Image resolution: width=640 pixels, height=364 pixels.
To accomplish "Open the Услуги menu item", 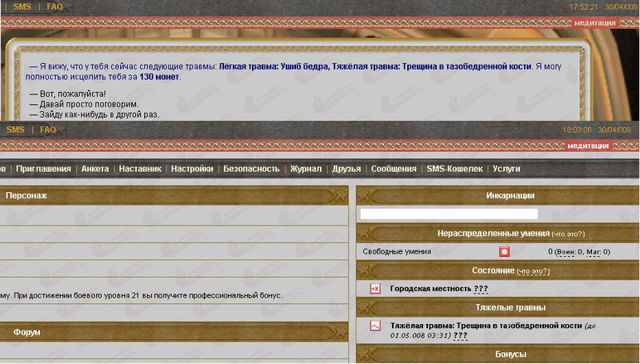I will [506, 169].
